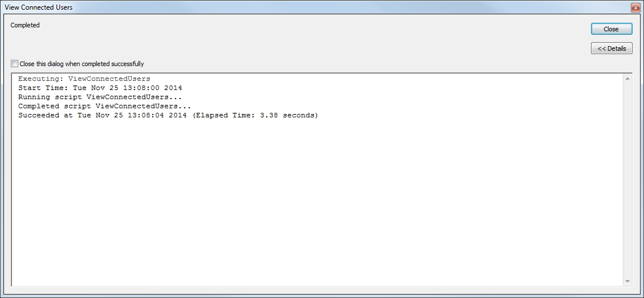The width and height of the screenshot is (644, 298).
Task: Select the 'Start Time' log line
Action: click(x=100, y=88)
